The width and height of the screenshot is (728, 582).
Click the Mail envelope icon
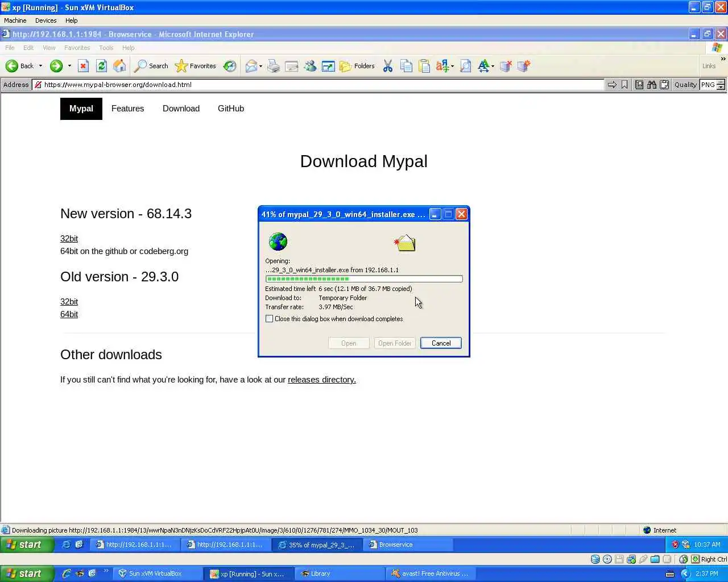(251, 66)
